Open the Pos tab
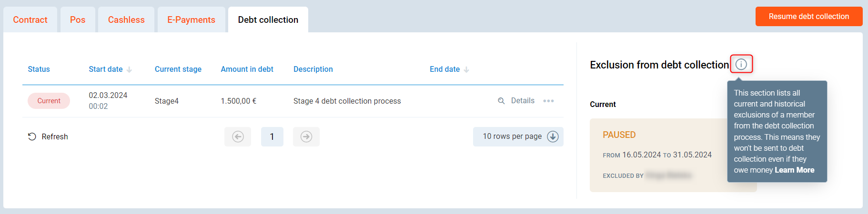 point(78,20)
